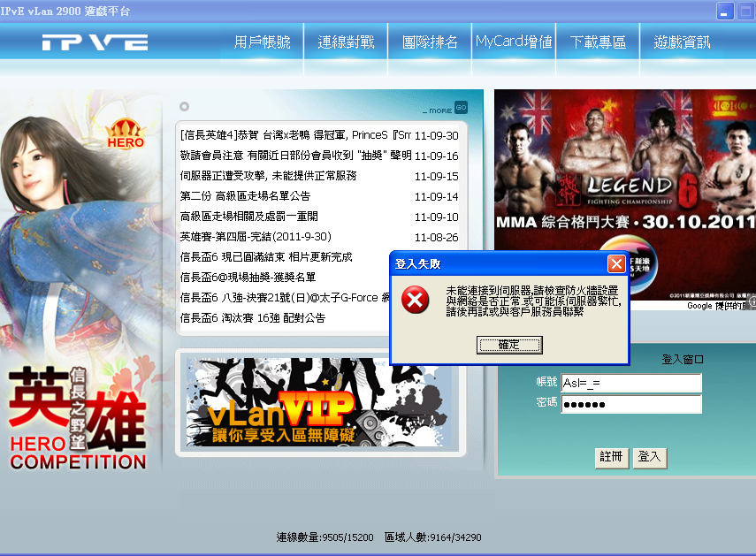This screenshot has height=556, width=756.
Task: Open the 遊戲資訊 menu
Action: click(682, 42)
